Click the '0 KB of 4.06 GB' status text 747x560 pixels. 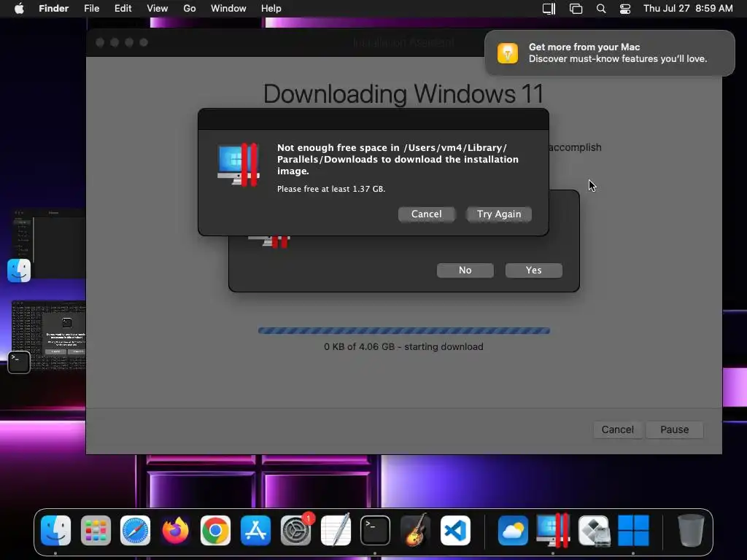(403, 346)
